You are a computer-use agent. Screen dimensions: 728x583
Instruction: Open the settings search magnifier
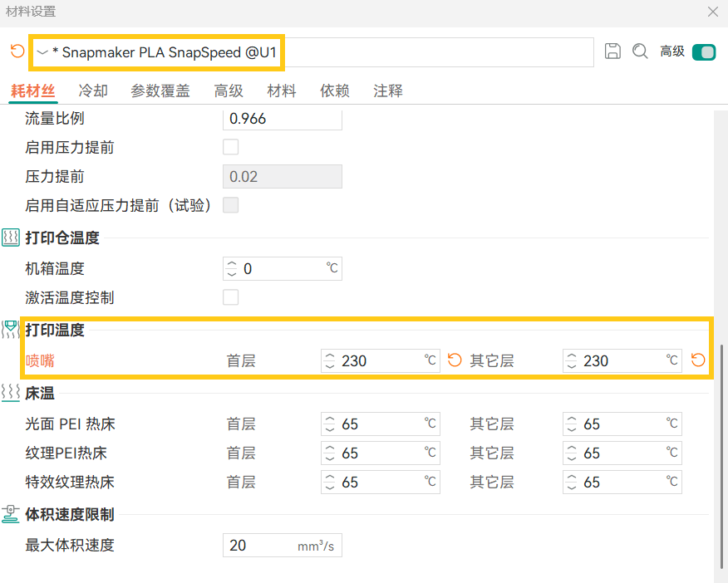point(640,51)
